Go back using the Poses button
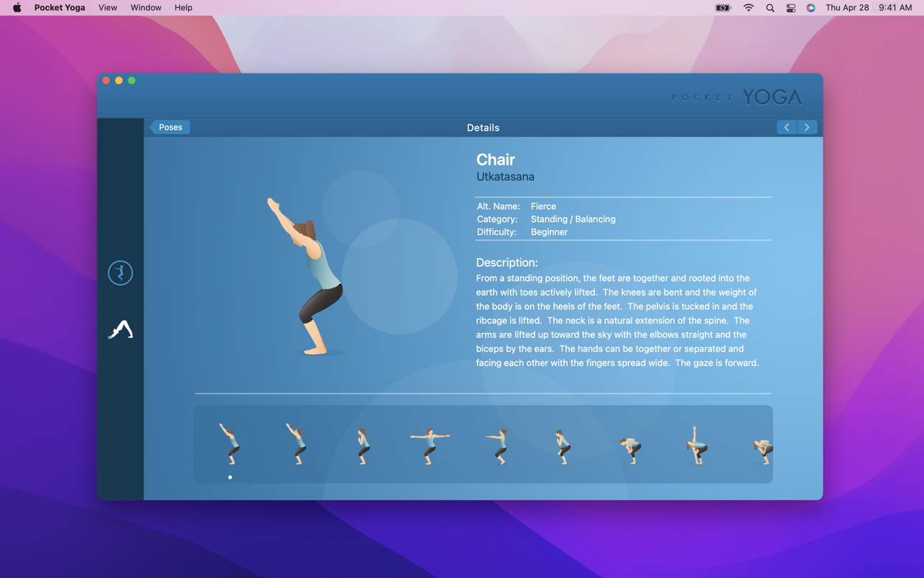The image size is (924, 578). 170,127
